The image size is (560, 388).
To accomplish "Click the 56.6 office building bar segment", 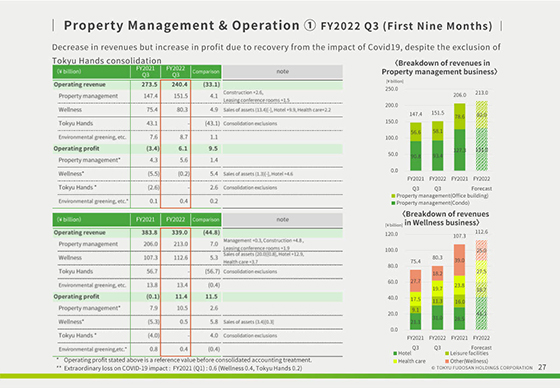I will coord(416,132).
